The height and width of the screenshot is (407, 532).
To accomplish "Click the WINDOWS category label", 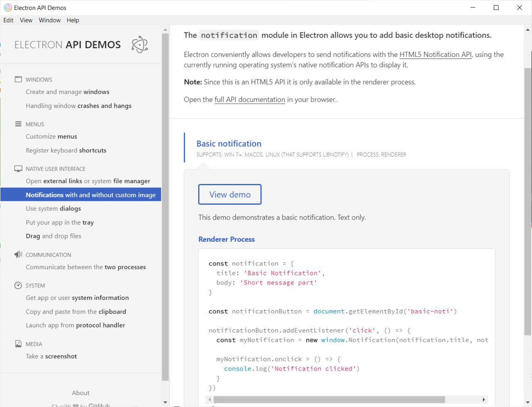I will (x=39, y=80).
